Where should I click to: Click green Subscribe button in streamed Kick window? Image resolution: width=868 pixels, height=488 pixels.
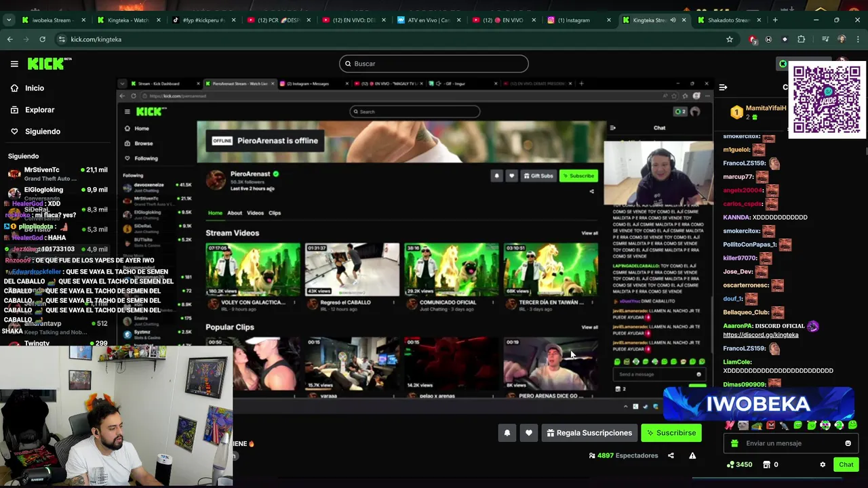click(x=578, y=176)
